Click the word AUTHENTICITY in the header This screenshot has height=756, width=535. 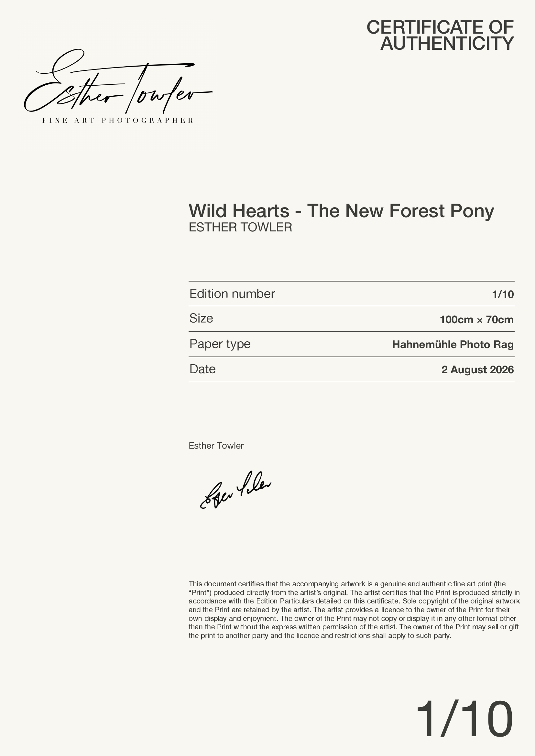pyautogui.click(x=447, y=44)
